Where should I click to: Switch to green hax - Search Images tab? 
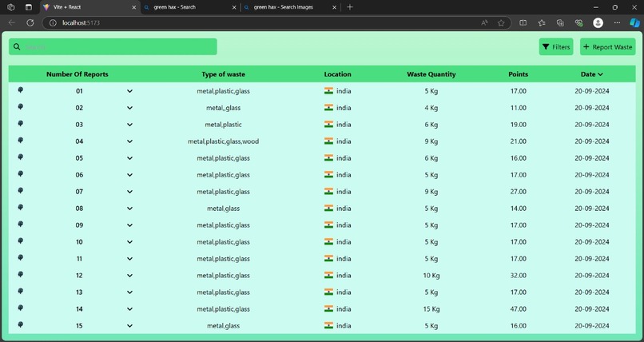point(290,7)
